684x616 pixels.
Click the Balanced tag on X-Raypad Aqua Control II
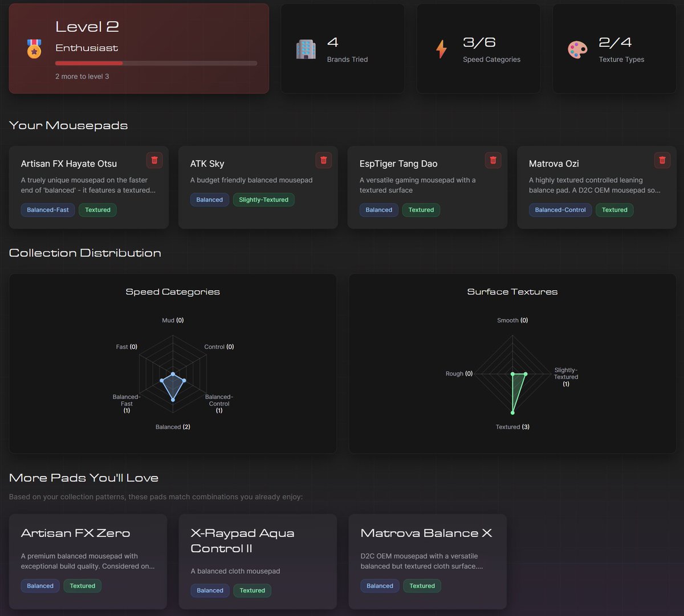tap(210, 590)
